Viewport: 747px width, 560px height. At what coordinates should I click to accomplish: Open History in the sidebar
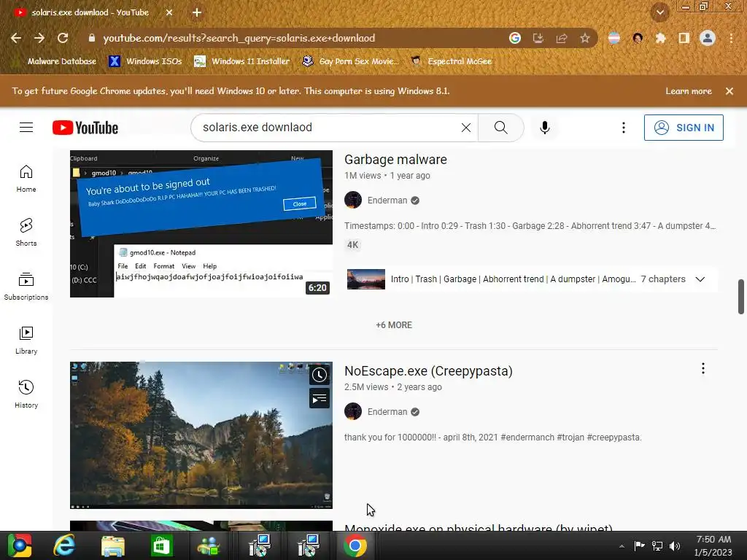click(26, 394)
